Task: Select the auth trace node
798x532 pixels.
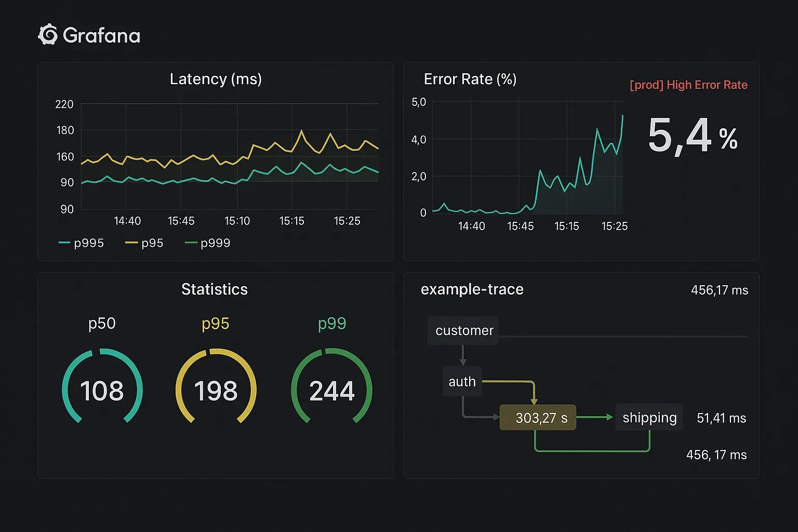Action: pos(462,382)
